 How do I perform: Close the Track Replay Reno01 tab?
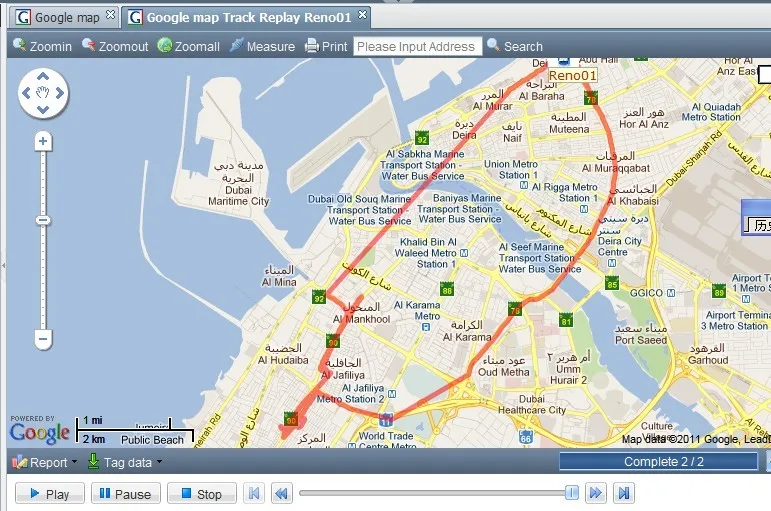(362, 14)
